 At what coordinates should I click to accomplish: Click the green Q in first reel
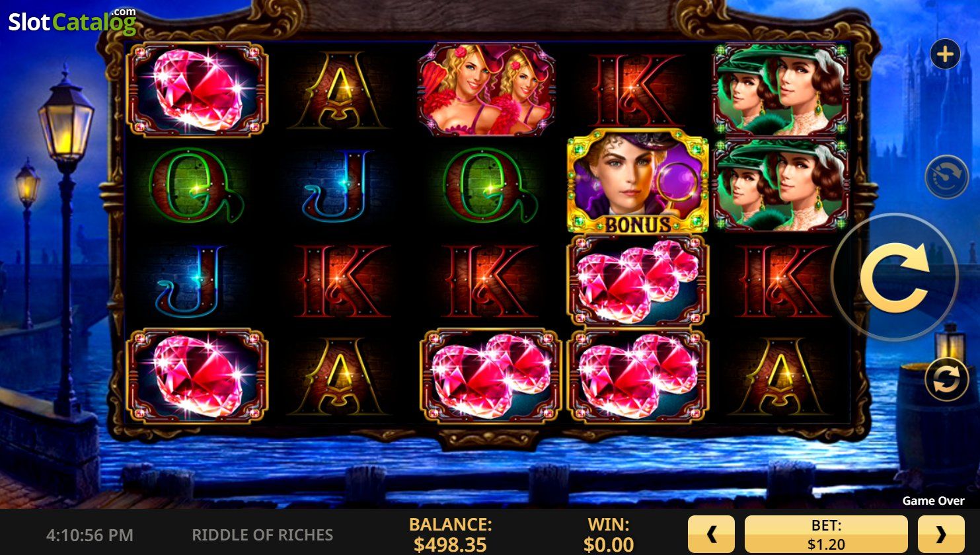pos(197,185)
